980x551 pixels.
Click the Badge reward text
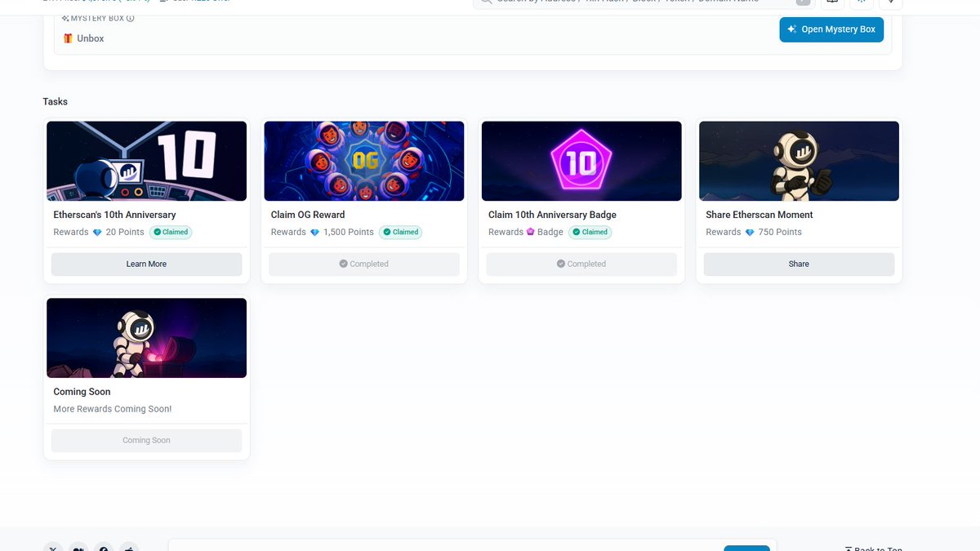(550, 232)
